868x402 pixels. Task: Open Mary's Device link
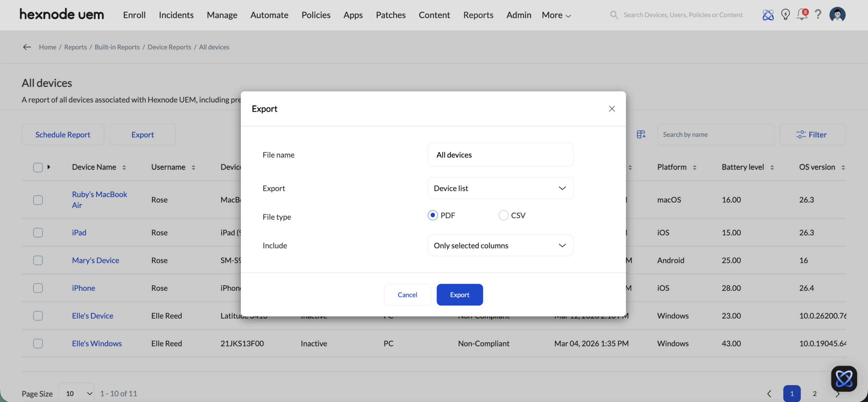[96, 260]
